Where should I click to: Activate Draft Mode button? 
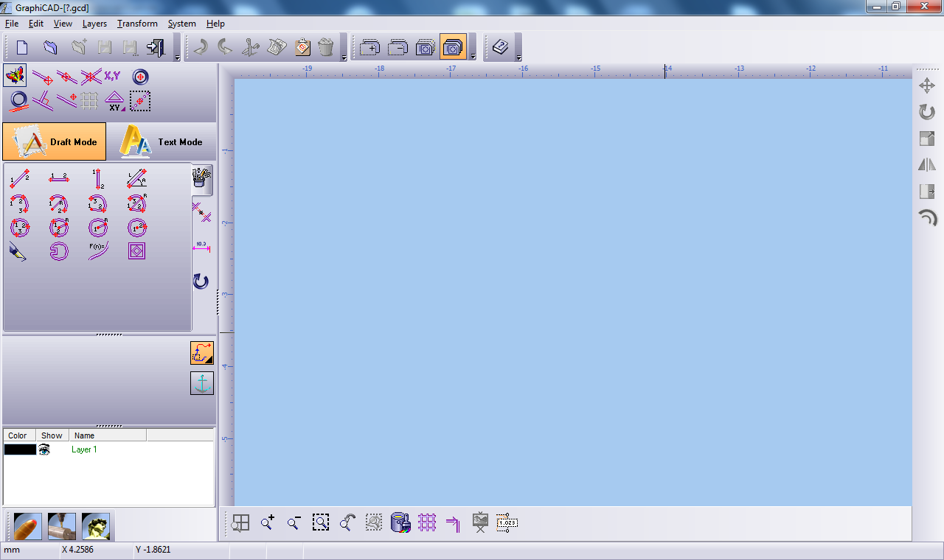coord(55,141)
